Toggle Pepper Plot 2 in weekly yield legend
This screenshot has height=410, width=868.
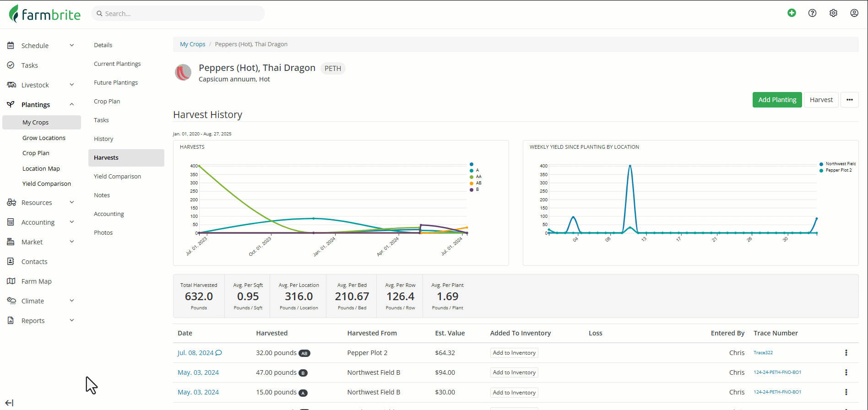[x=838, y=170]
